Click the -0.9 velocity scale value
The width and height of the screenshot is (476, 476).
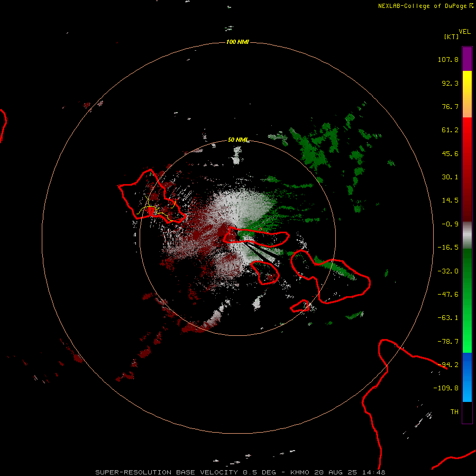(x=450, y=224)
